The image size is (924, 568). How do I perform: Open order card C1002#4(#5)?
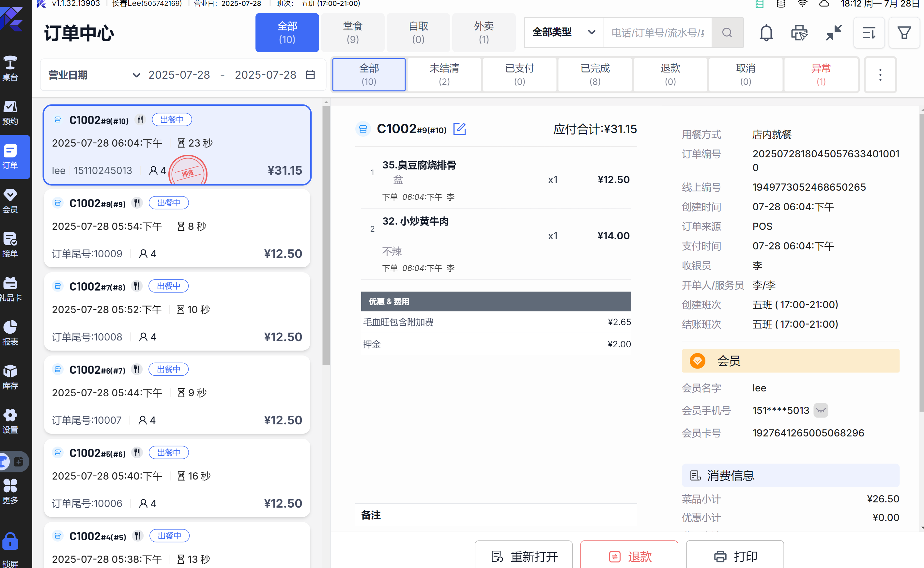(x=177, y=545)
